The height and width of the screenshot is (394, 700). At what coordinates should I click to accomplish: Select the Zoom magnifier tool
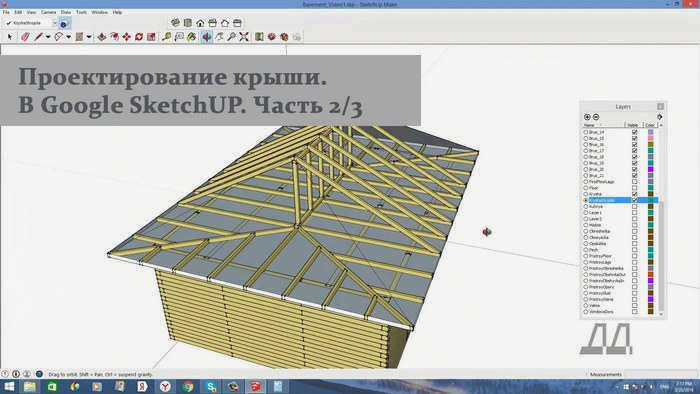click(231, 37)
